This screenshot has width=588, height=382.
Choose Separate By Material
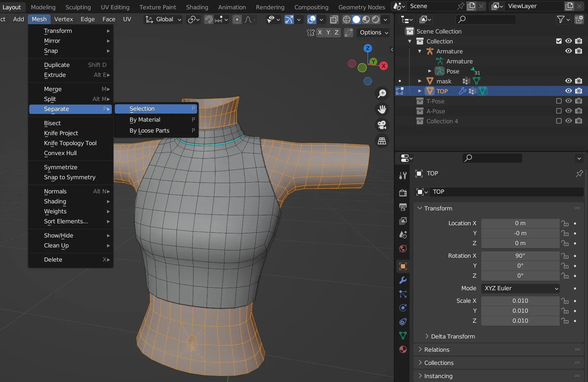[x=156, y=120]
